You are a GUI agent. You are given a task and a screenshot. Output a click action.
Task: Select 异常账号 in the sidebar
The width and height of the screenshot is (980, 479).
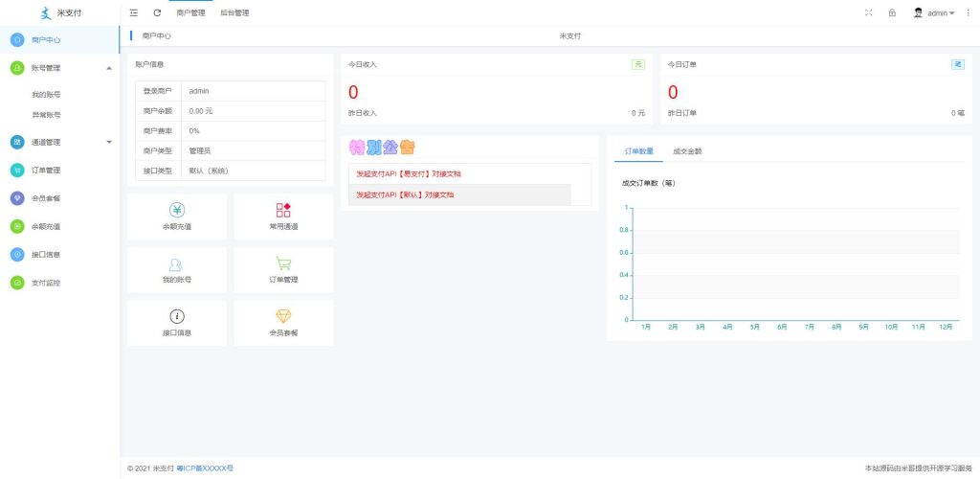pyautogui.click(x=46, y=114)
